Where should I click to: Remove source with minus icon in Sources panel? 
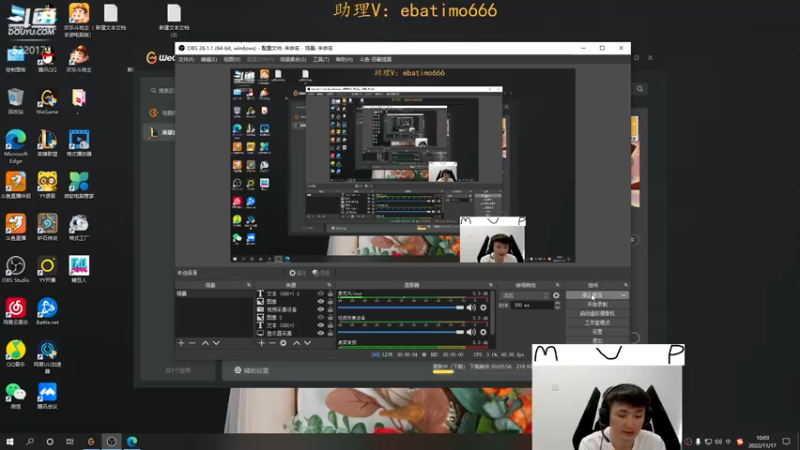pos(272,343)
